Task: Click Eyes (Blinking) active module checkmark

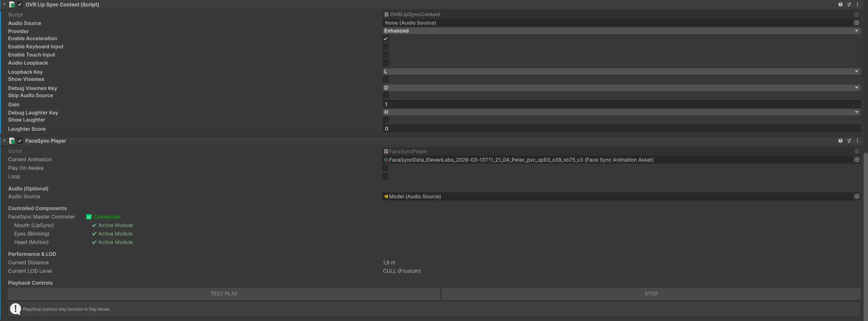Action: point(94,234)
